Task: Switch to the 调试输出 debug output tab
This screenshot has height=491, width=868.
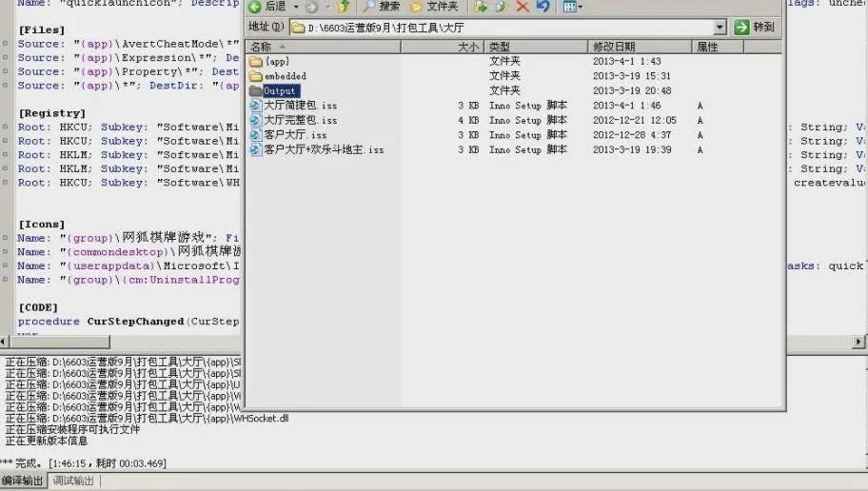Action: pyautogui.click(x=73, y=481)
